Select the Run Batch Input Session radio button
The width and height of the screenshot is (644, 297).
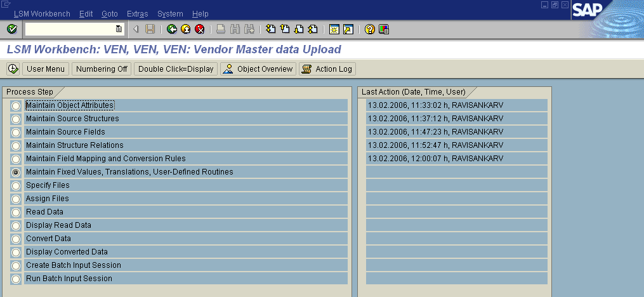pyautogui.click(x=16, y=279)
